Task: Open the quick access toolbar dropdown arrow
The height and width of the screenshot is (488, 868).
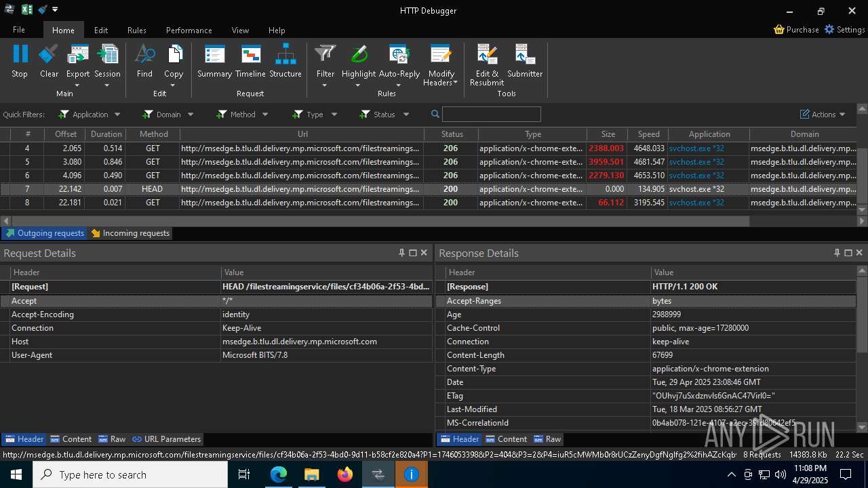Action: click(x=55, y=9)
